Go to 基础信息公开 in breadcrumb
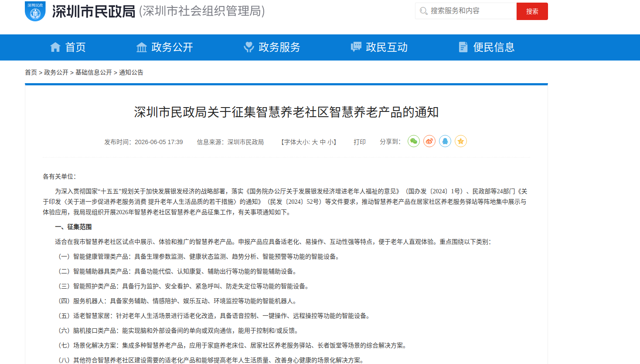 94,72
